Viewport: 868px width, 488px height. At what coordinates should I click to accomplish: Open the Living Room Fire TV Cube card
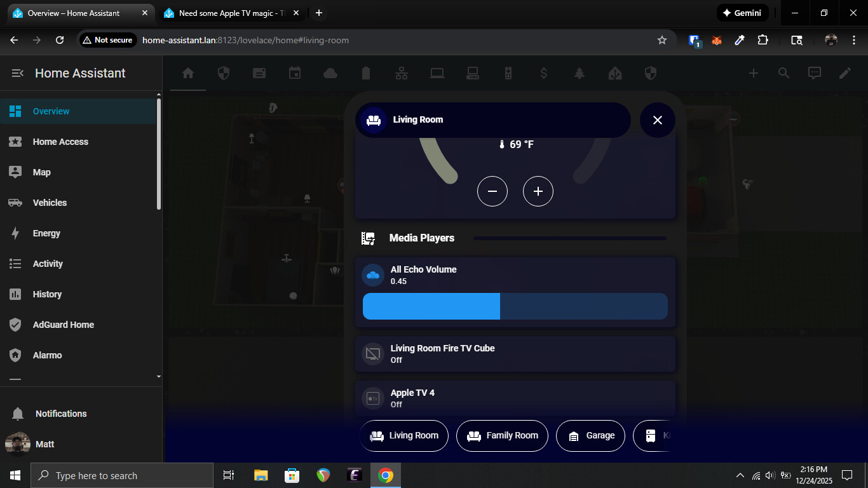point(515,354)
